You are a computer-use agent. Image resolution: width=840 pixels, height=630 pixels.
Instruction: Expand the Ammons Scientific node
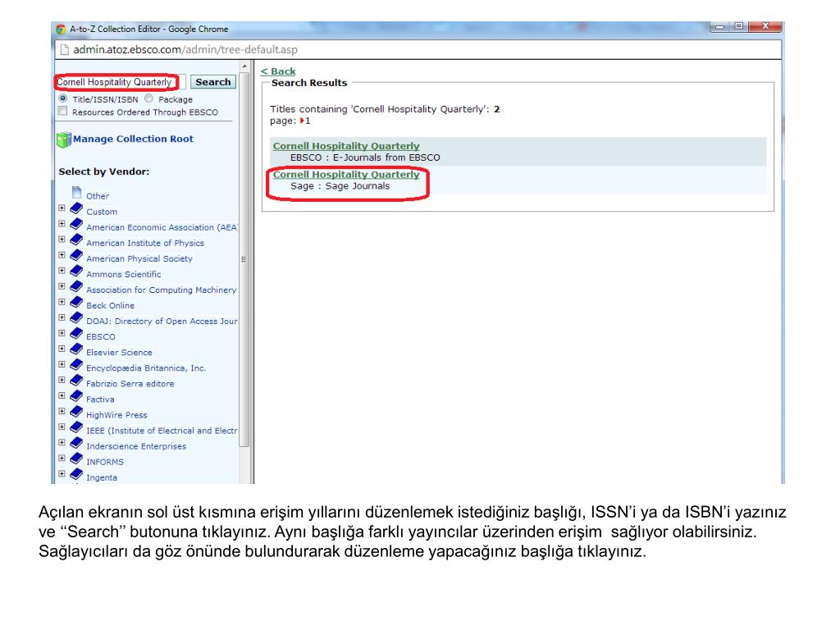pos(62,271)
